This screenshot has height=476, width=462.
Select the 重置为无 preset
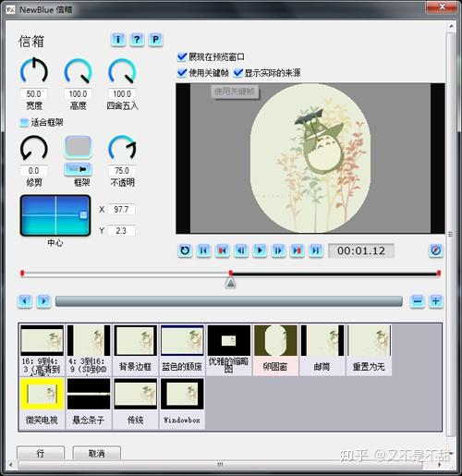tap(369, 350)
